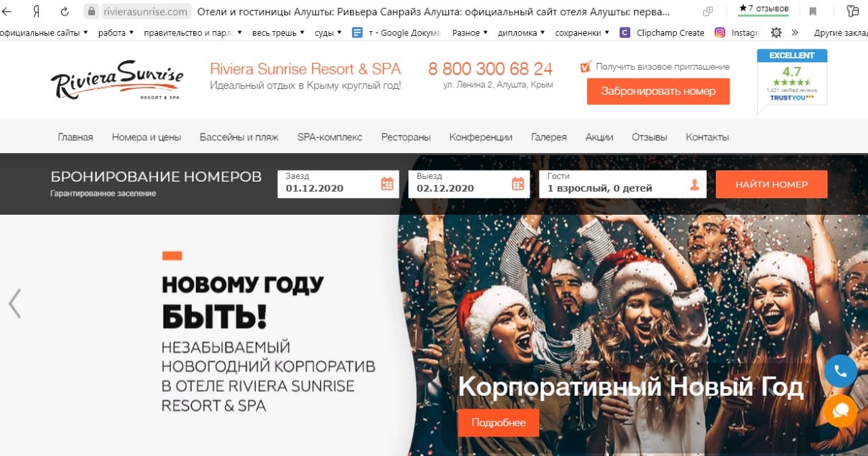
Task: Open the check-out date calendar icon
Action: point(517,184)
